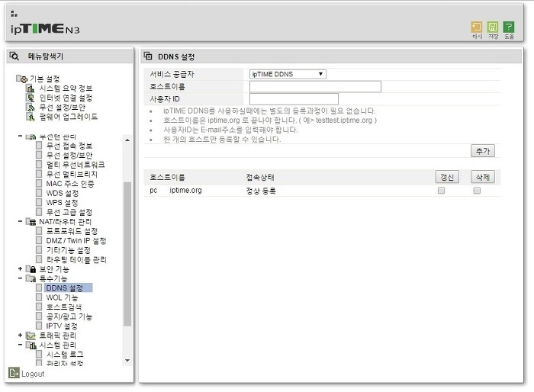Viewport: 534px width, 392px height.
Task: Open the WPS 설정 menu item
Action: [62, 203]
